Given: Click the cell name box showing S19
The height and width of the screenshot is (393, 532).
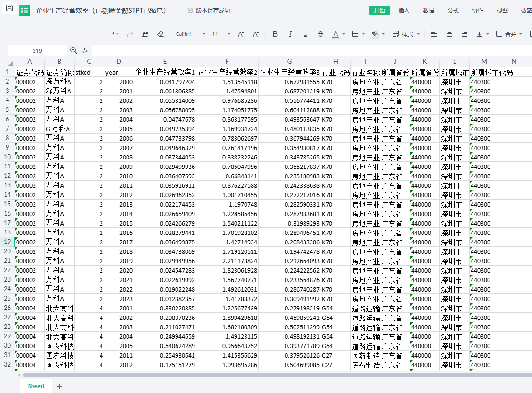Looking at the screenshot, I should [37, 50].
